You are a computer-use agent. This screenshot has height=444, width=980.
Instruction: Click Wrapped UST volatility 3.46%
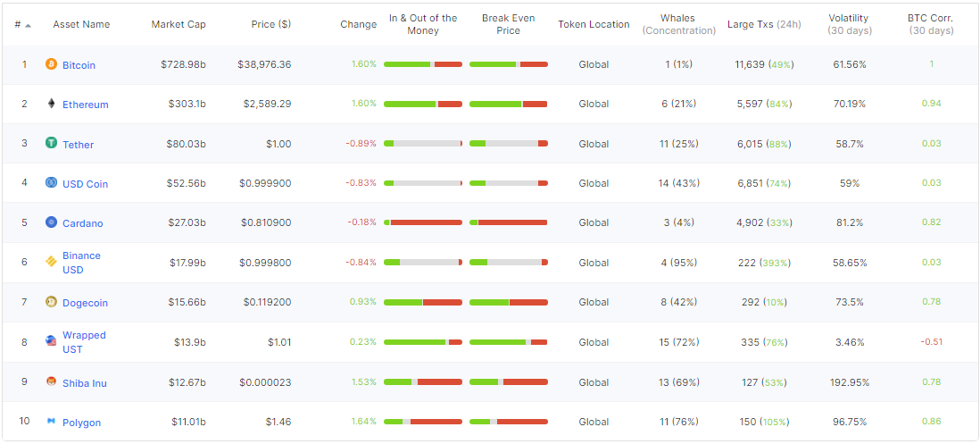coord(849,342)
